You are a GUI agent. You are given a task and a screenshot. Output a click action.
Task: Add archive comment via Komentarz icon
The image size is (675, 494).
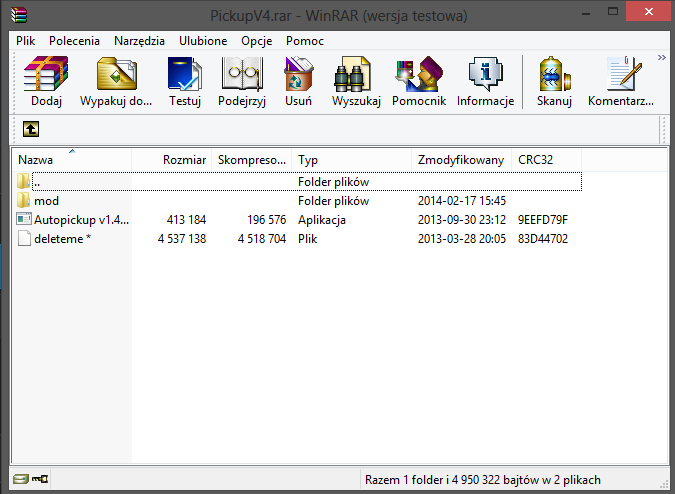tap(623, 74)
